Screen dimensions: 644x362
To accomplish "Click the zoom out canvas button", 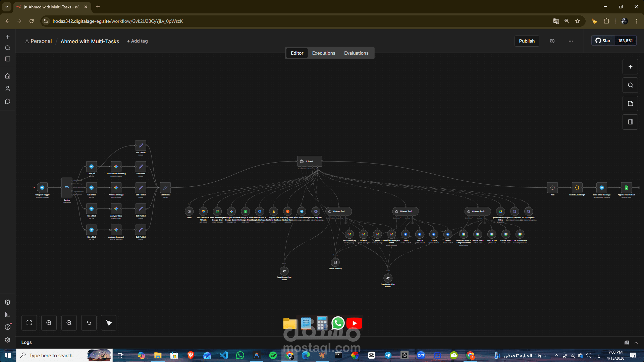I will point(69,323).
